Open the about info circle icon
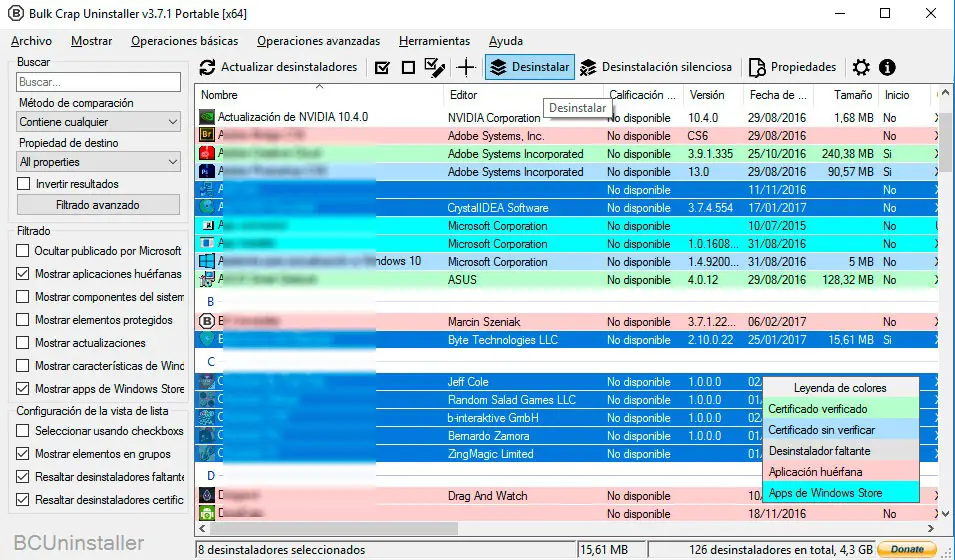Viewport: 955px width, 560px height. tap(887, 67)
